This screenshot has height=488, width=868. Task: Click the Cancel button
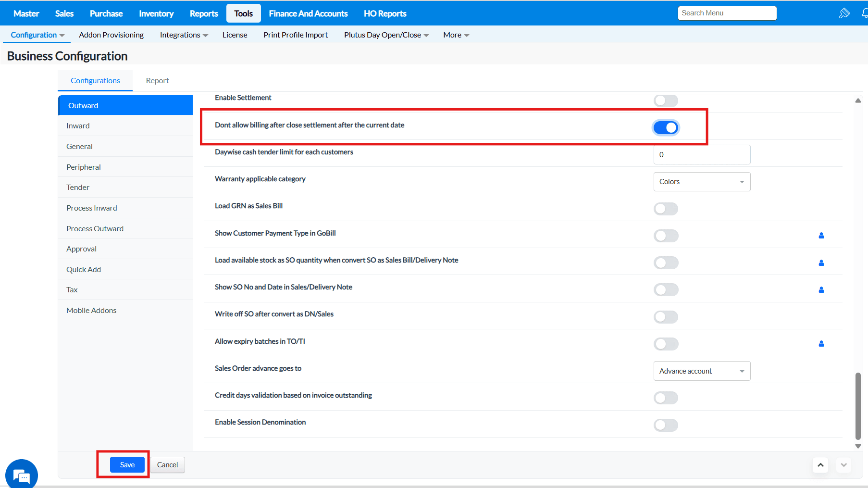[167, 465]
